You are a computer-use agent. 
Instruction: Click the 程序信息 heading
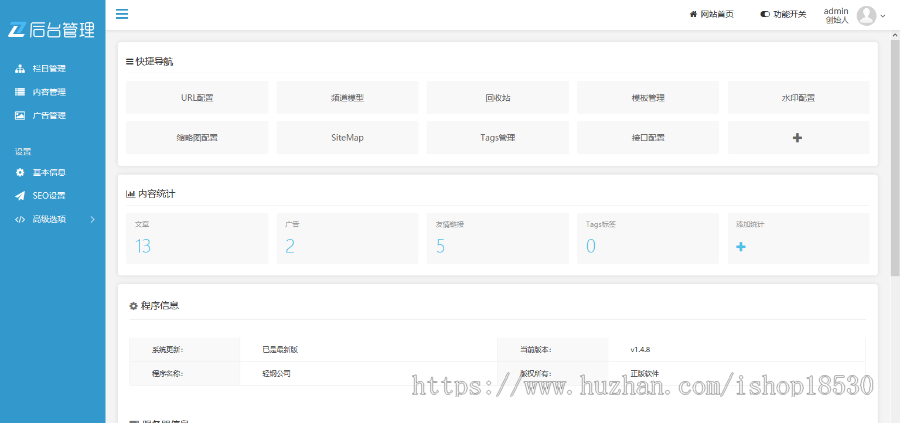coord(160,306)
